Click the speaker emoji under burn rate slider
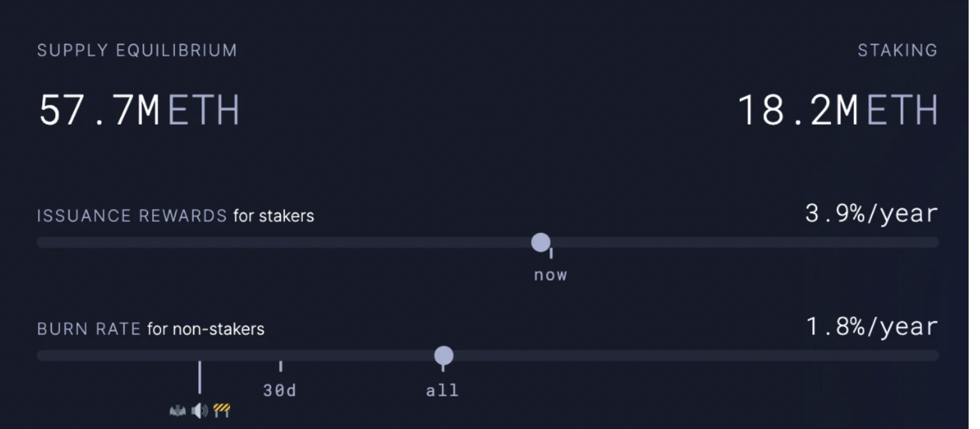Screen dimensions: 980x429 pyautogui.click(x=199, y=410)
